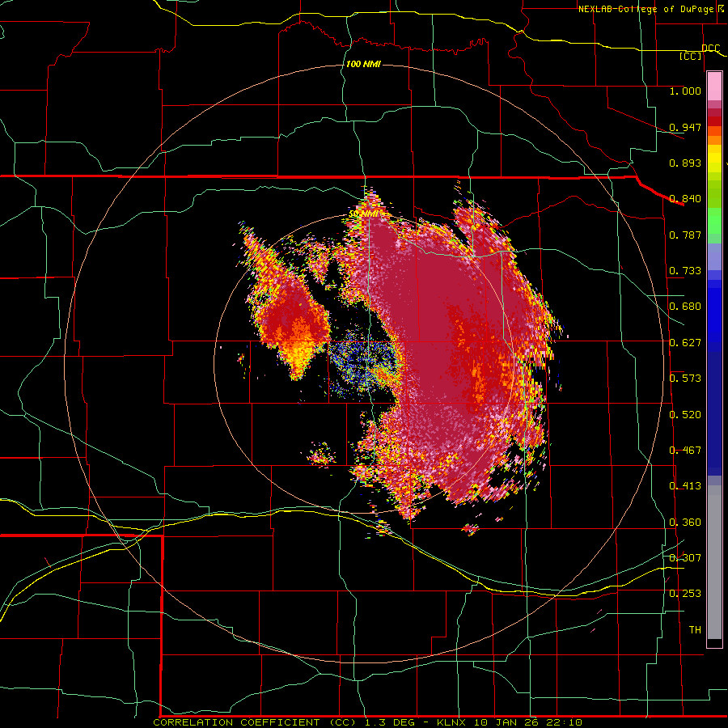Click the 50 NMI range ring label
The image size is (728, 728).
tap(363, 214)
